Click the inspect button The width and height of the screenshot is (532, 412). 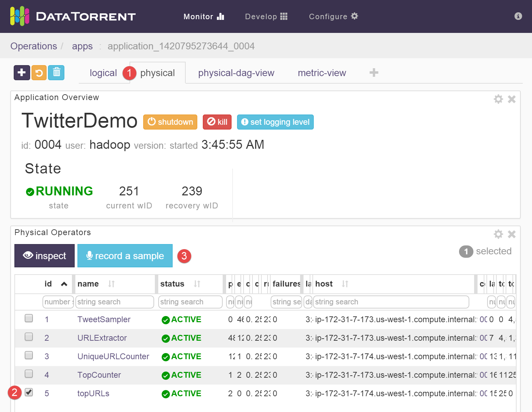[x=45, y=256]
